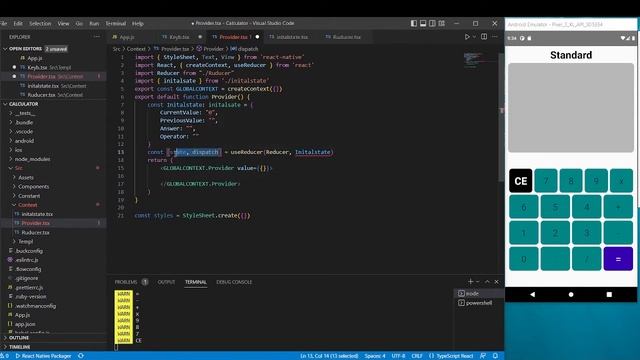Click the Provider breadcrumb symbol
Screen dimensions: 640x360
[210, 49]
